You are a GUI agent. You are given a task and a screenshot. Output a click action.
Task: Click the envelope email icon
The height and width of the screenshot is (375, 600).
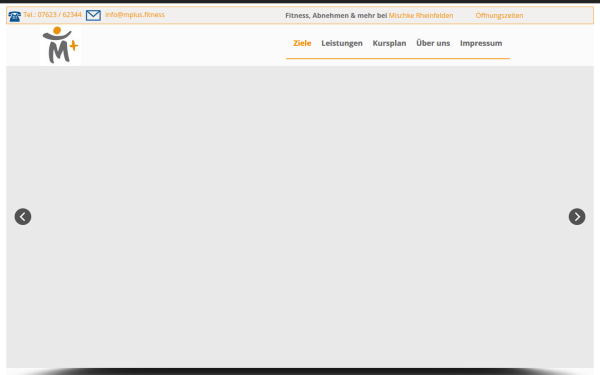pyautogui.click(x=93, y=15)
